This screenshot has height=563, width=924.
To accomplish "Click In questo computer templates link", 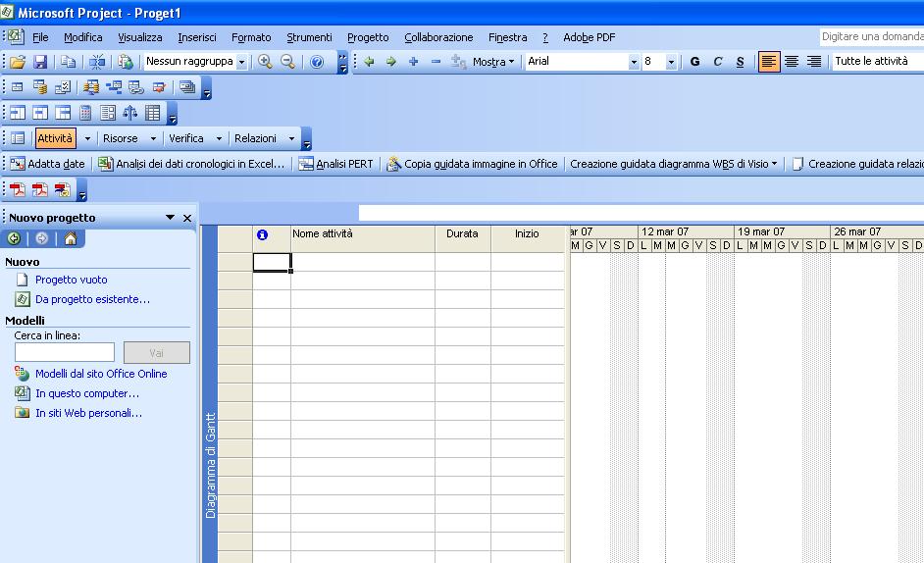I will click(x=87, y=393).
